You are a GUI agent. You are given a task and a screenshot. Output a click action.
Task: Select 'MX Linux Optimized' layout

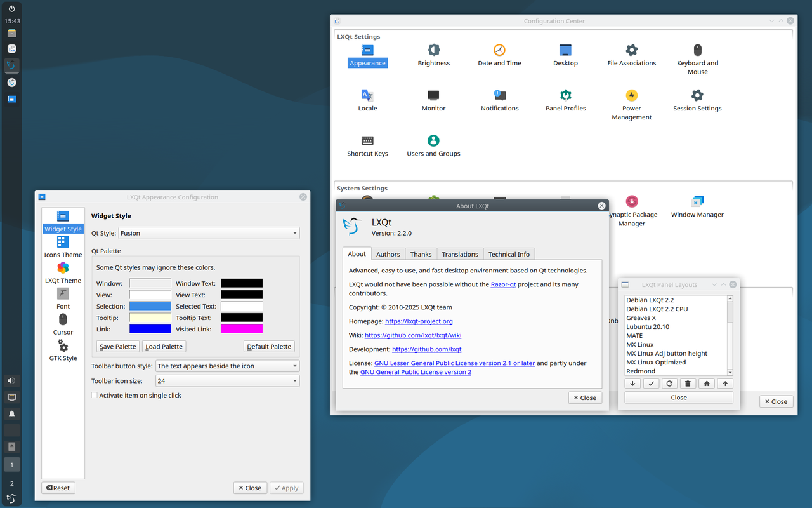coord(676,363)
